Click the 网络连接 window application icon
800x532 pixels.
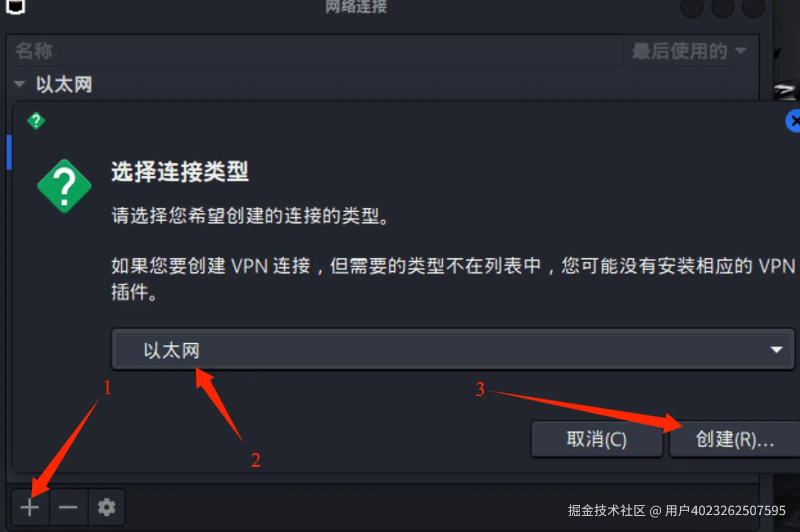[x=16, y=7]
